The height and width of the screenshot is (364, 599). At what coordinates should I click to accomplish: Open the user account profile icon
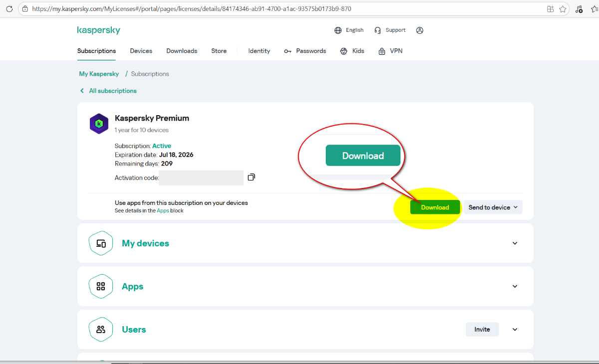coord(420,30)
